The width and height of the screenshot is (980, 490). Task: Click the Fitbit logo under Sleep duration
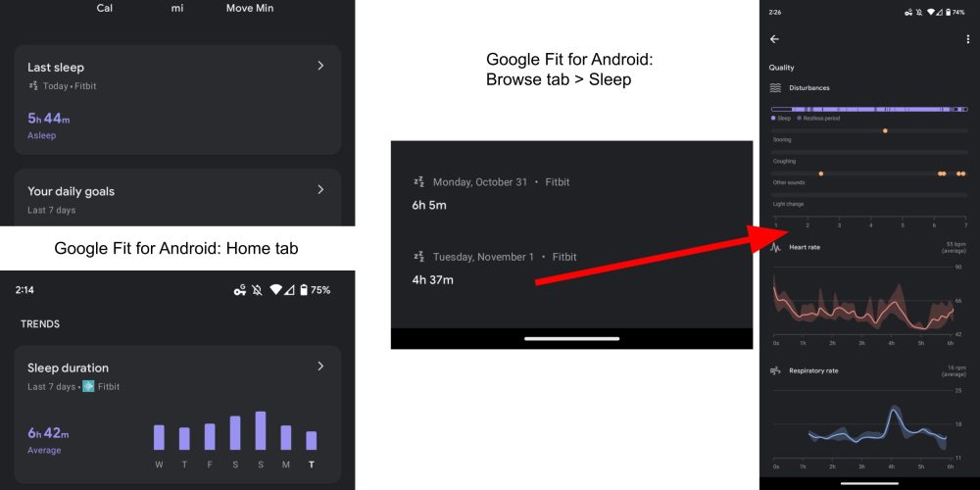pos(89,386)
